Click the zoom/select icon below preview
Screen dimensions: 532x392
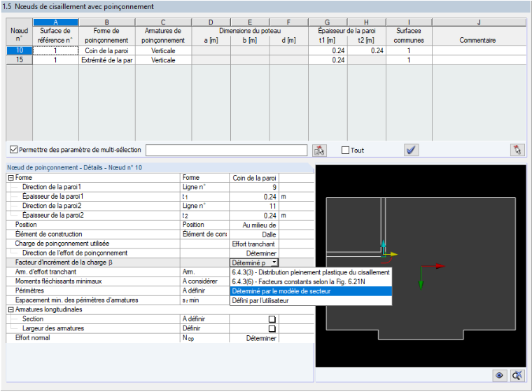pos(517,375)
